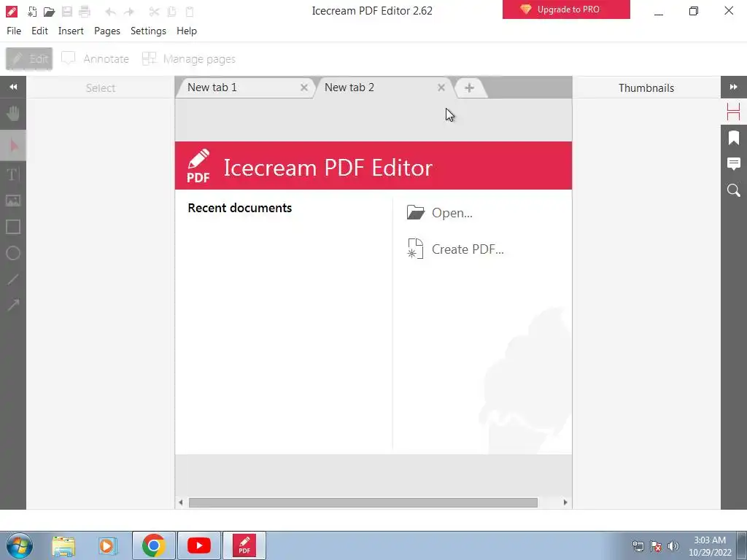The width and height of the screenshot is (747, 560).
Task: Open File Explorer from the taskbar
Action: click(63, 545)
